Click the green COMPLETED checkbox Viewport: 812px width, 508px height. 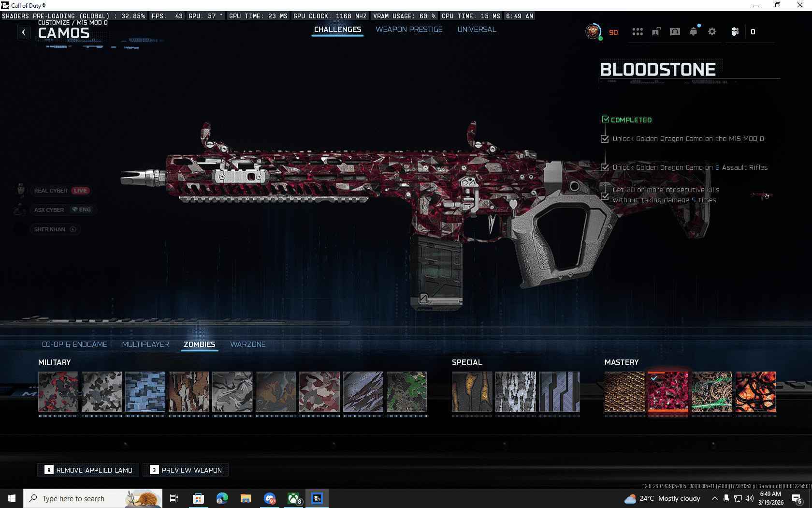[x=605, y=119]
